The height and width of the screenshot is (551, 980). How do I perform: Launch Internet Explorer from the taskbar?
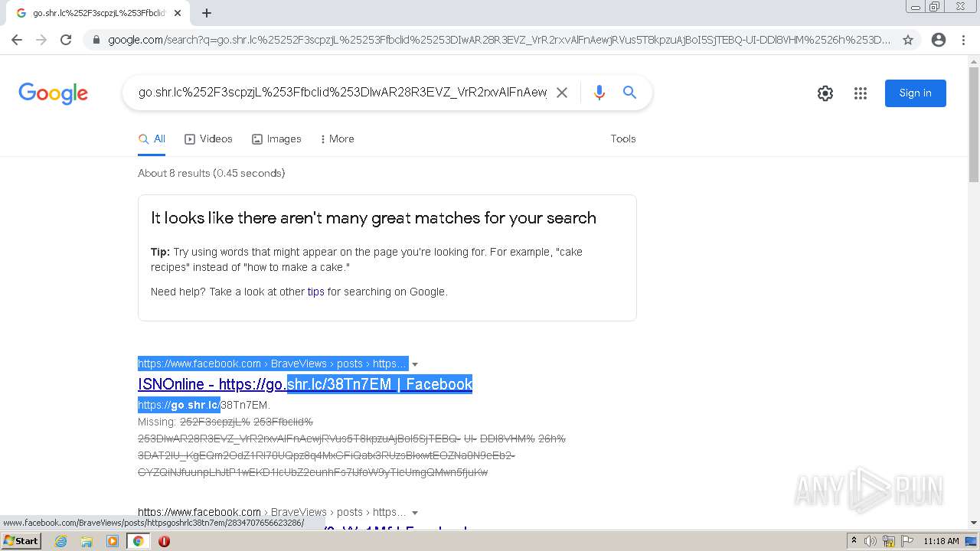[x=61, y=541]
